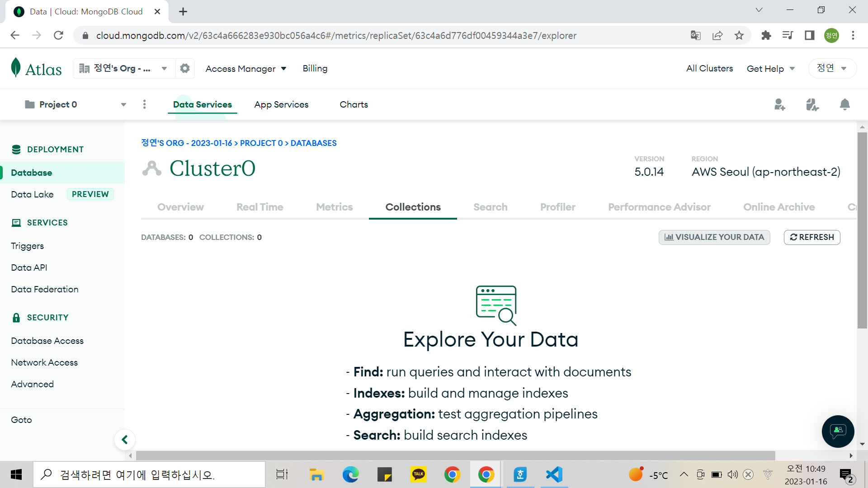This screenshot has height=488, width=868.
Task: Refresh the collections list
Action: click(812, 237)
